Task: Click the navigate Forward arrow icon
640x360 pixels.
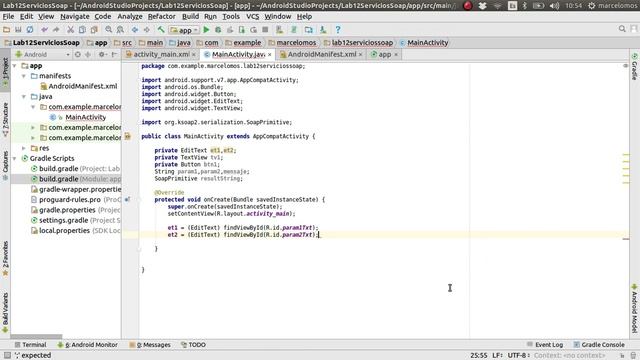Action: (x=147, y=29)
